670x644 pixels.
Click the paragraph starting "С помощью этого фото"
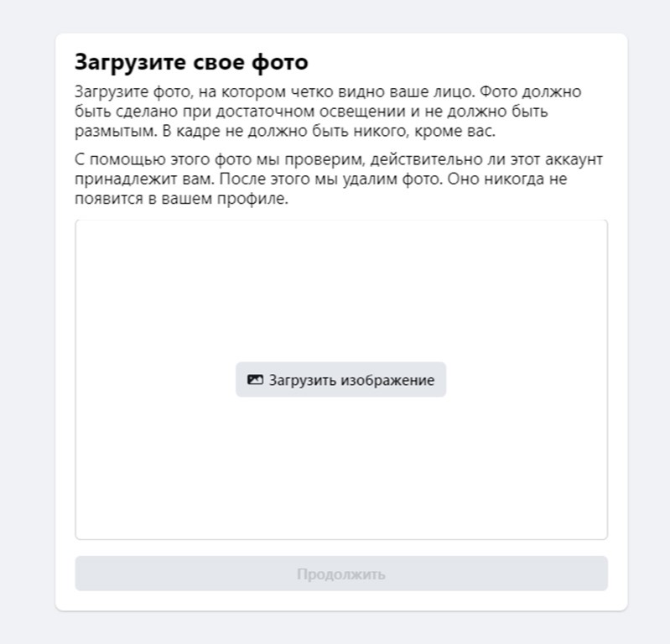(339, 179)
